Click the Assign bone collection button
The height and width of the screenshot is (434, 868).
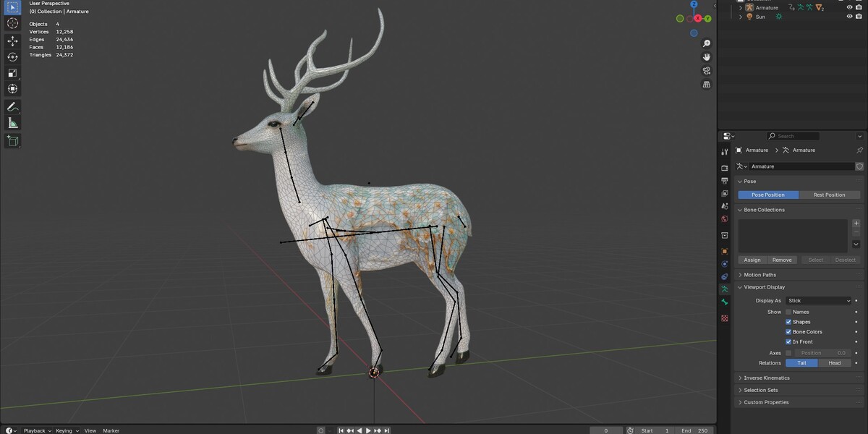(752, 260)
